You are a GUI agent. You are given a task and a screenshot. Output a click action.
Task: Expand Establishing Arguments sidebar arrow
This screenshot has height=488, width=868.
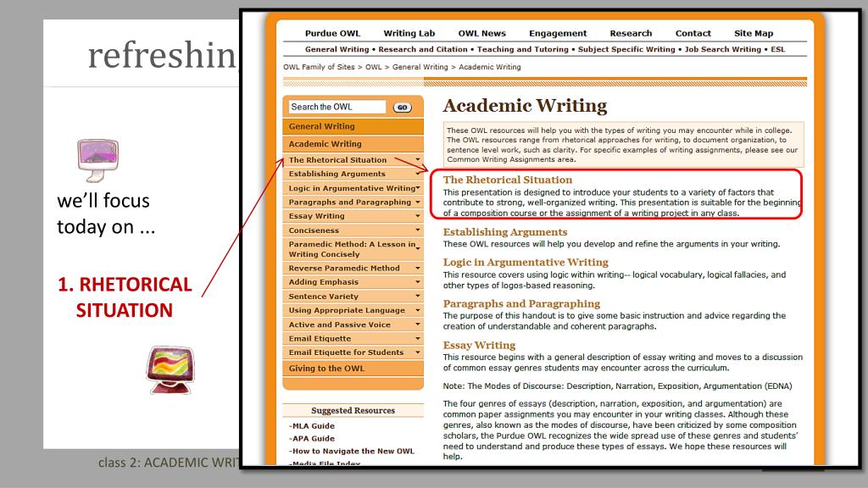click(x=418, y=174)
